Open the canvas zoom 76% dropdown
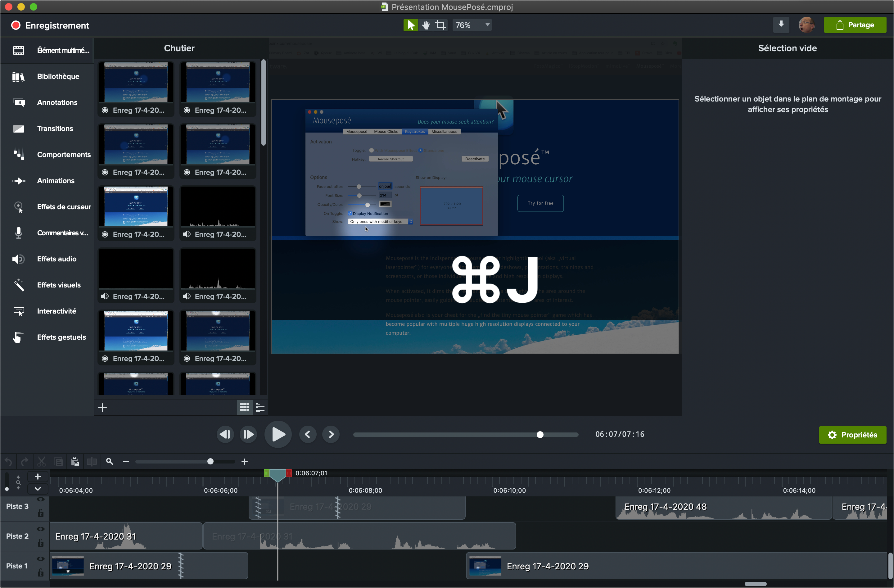Screen dimensions: 894x588 (472, 25)
